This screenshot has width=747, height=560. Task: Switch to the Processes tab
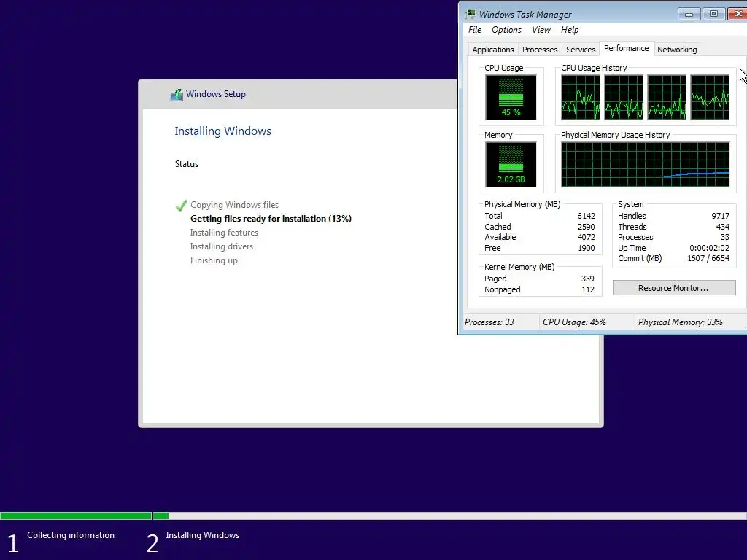pyautogui.click(x=540, y=50)
